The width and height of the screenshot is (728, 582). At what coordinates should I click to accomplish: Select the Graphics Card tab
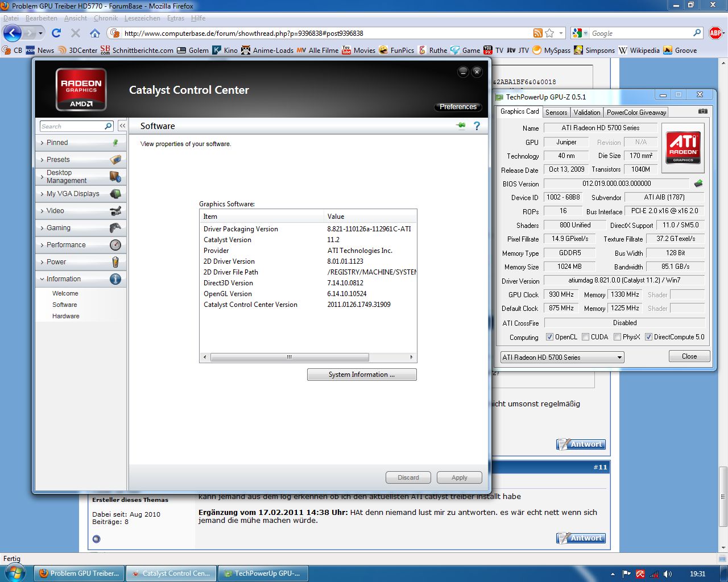point(519,111)
